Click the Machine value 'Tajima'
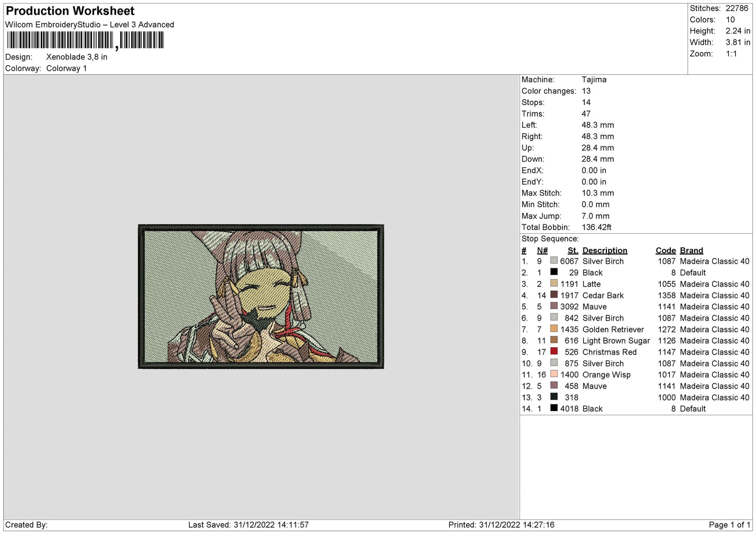 [x=594, y=79]
